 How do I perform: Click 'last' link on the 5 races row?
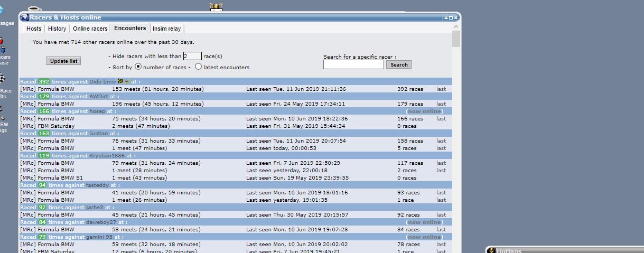coord(441,148)
